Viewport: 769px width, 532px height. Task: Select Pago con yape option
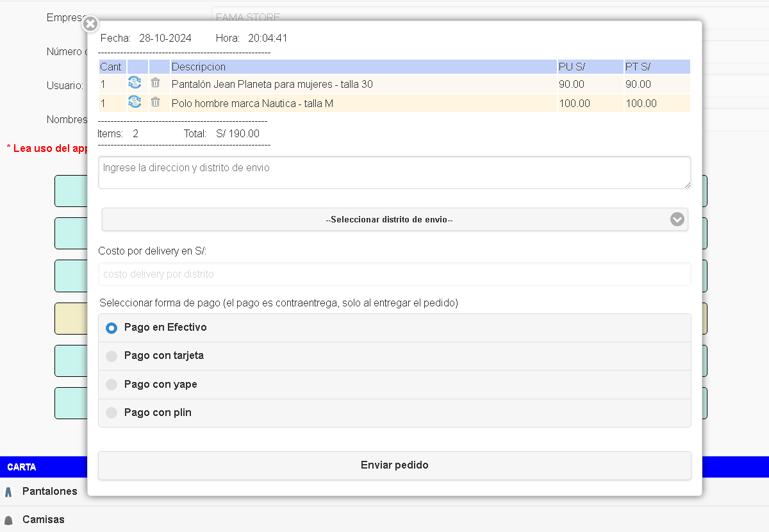(x=112, y=385)
